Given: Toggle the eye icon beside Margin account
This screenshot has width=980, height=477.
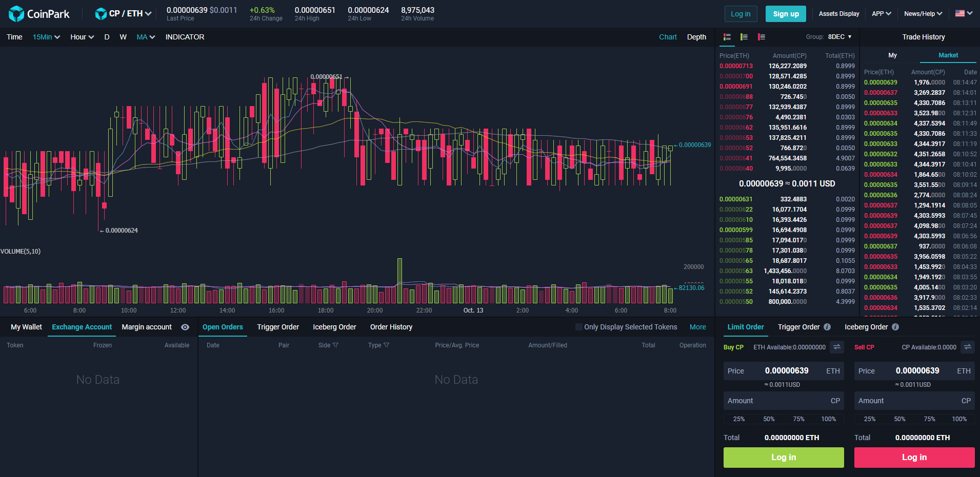Looking at the screenshot, I should coord(185,327).
